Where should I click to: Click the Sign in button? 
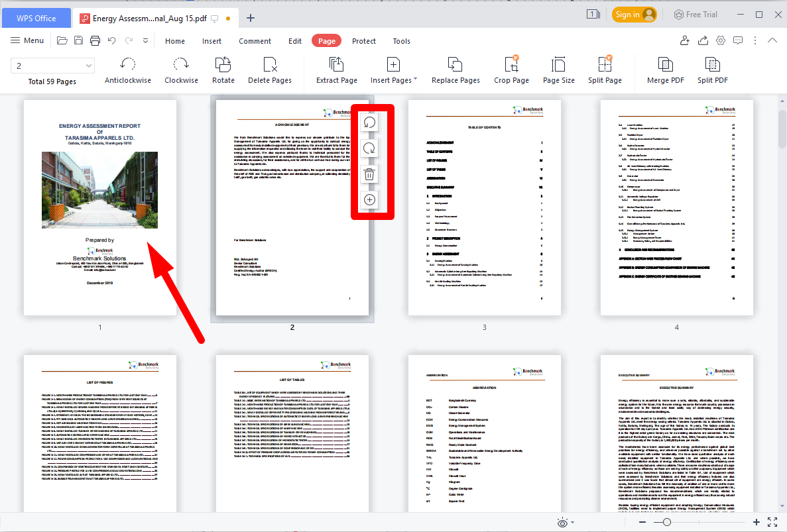635,15
